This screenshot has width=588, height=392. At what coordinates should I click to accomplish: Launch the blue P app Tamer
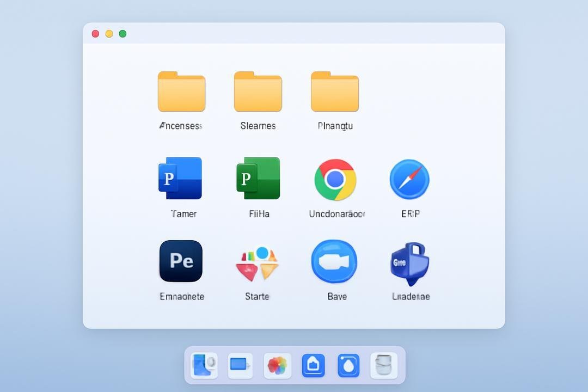coord(180,178)
